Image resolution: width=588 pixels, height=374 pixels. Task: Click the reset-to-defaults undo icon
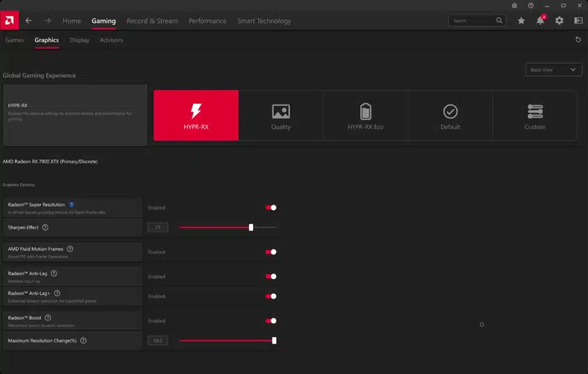coord(578,39)
